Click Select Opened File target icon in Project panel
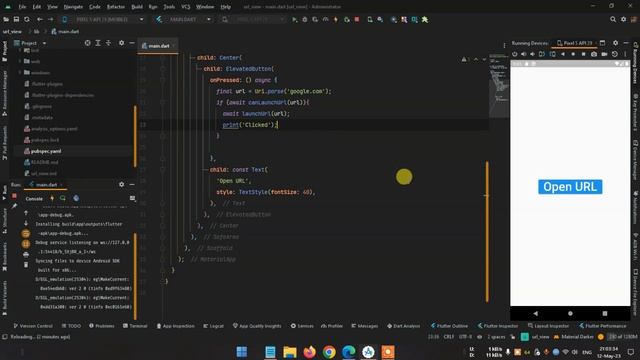640x360 pixels. [87, 43]
